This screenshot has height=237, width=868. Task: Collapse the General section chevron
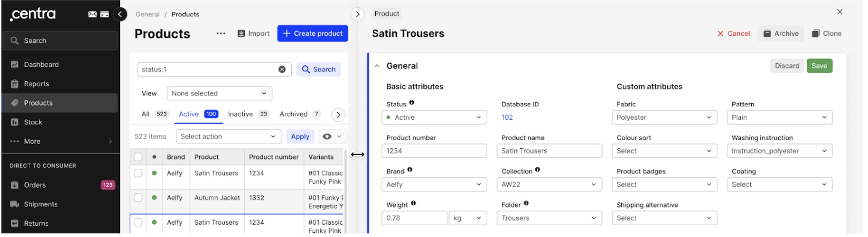click(377, 66)
